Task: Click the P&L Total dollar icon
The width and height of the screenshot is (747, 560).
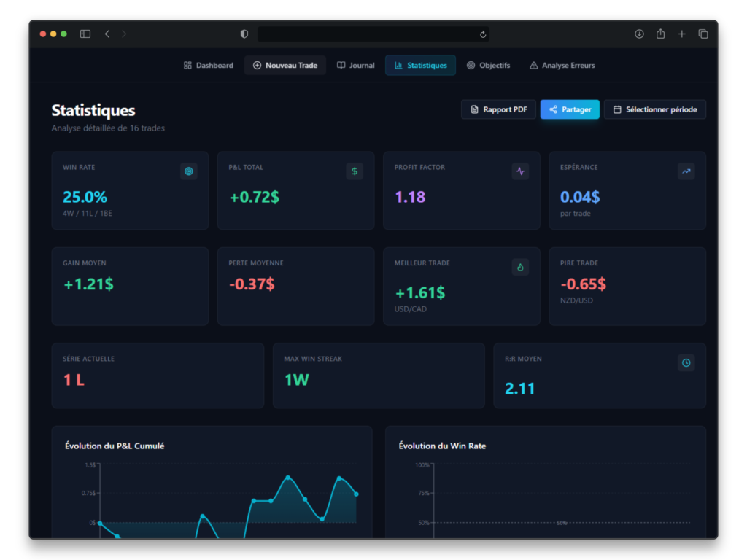Action: pos(355,171)
